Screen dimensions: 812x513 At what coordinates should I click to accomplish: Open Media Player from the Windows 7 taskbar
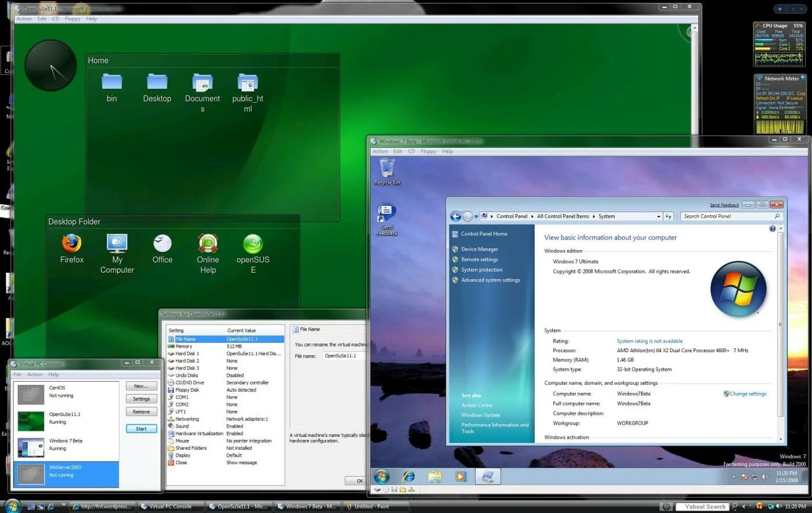(x=461, y=476)
